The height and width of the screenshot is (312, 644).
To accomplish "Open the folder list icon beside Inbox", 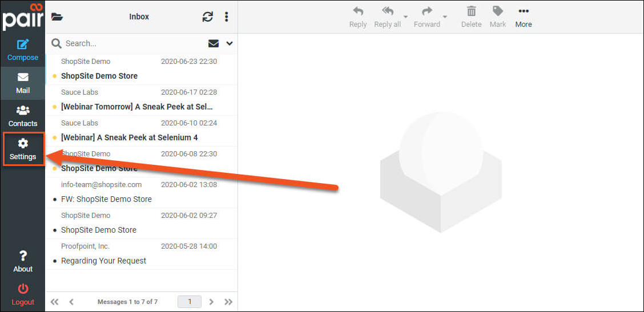I will 57,17.
